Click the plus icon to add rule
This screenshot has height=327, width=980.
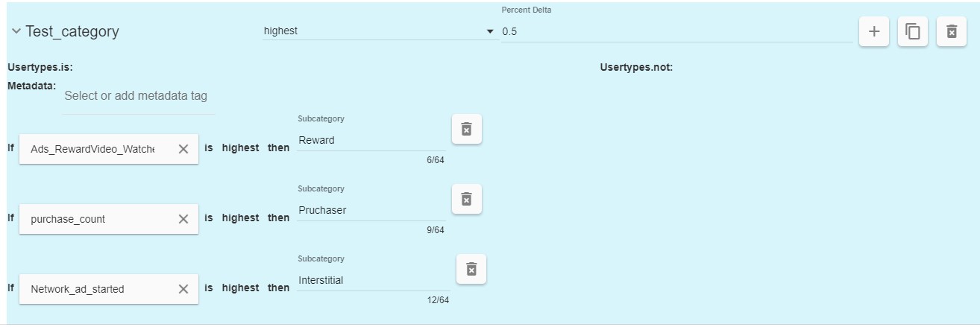pyautogui.click(x=873, y=31)
